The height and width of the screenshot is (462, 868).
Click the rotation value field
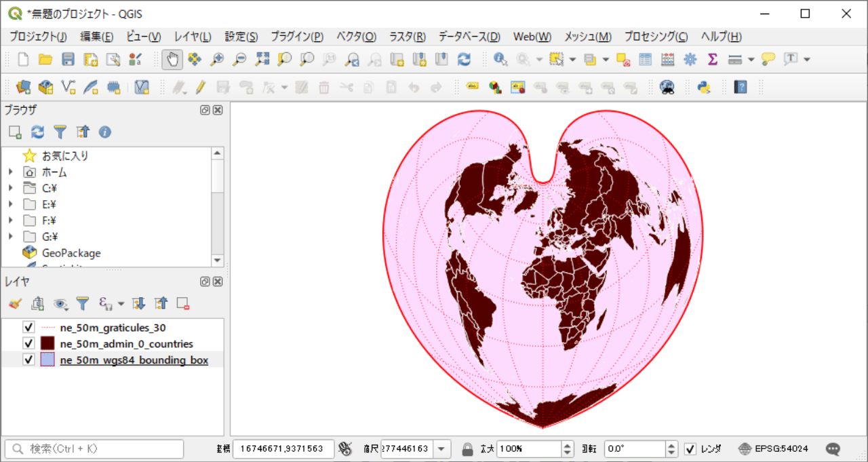pos(635,449)
